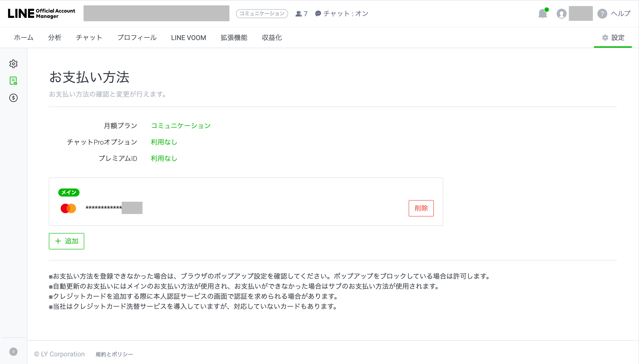
Task: Open the プロフィール tab
Action: click(x=137, y=38)
